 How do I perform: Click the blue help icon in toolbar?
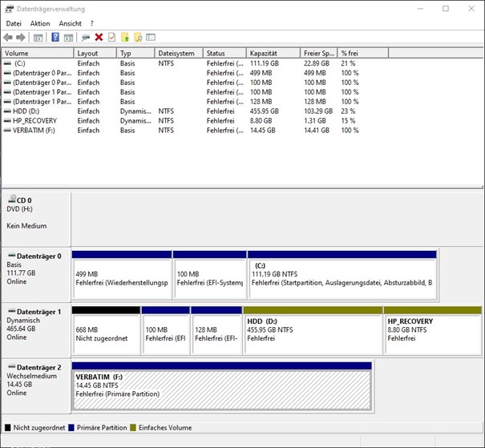click(55, 37)
